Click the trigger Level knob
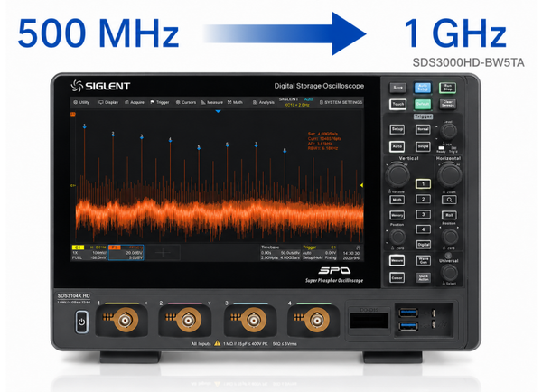The width and height of the screenshot is (542, 392). [x=448, y=131]
